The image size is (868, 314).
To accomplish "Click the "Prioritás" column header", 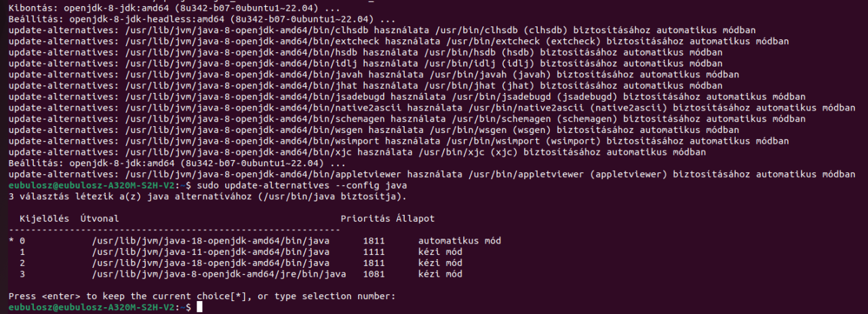I will (366, 219).
